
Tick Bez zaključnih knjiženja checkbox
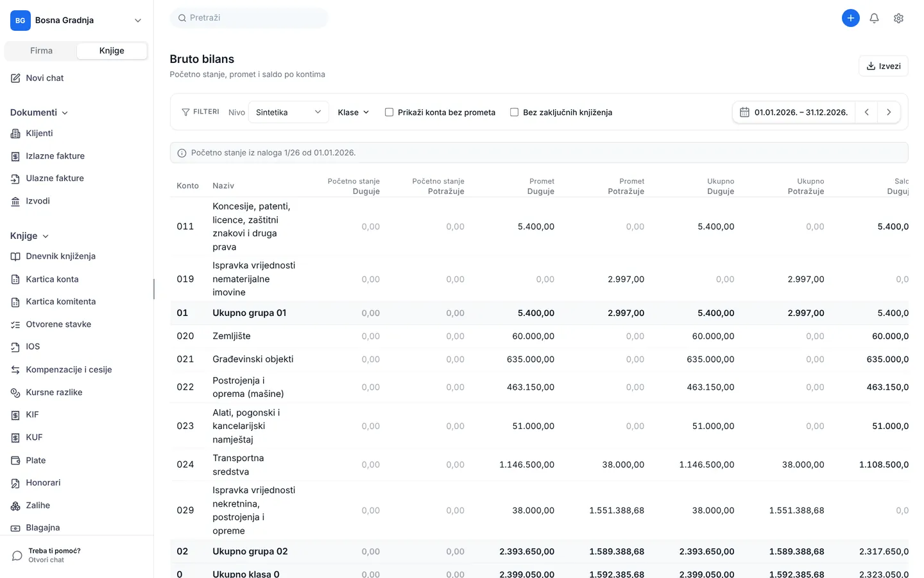(x=514, y=112)
